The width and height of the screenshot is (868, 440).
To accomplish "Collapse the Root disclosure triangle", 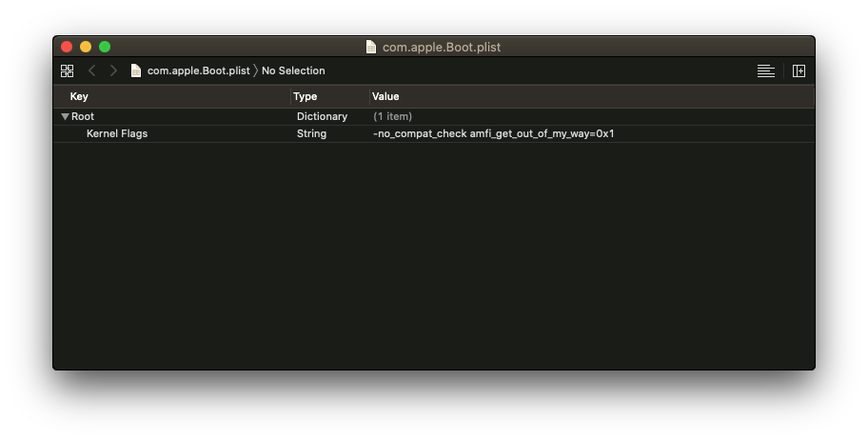I will pos(65,116).
